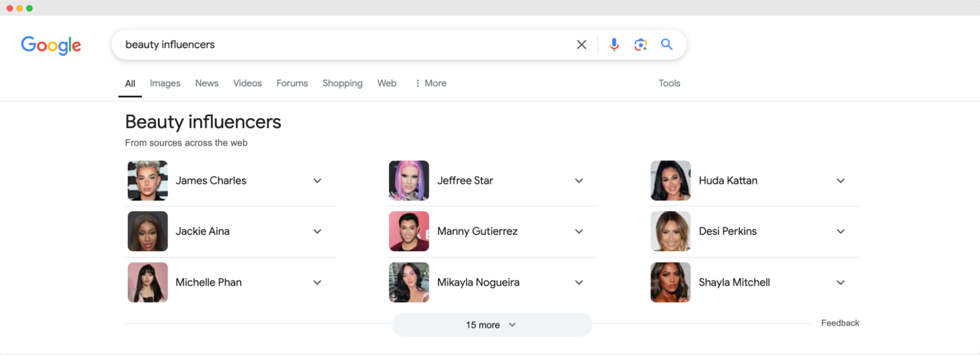Select the Desi Perkins name text
980x355 pixels.
[728, 231]
